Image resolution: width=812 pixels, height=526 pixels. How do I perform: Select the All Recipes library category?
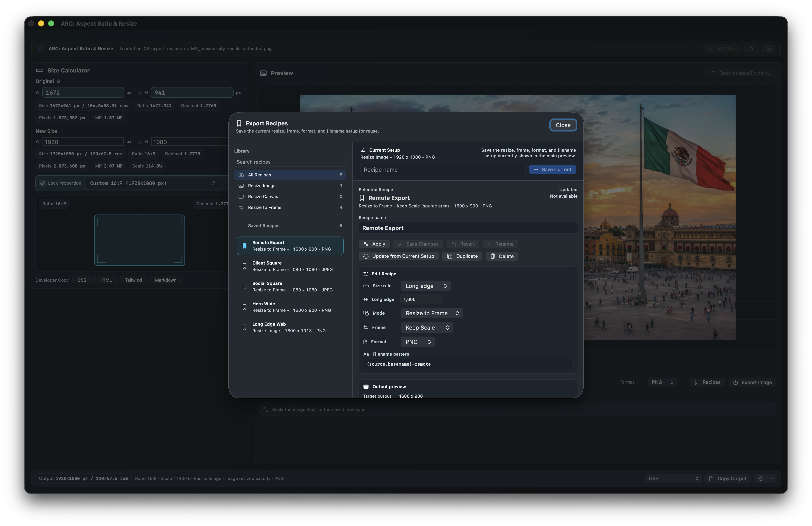pos(290,175)
